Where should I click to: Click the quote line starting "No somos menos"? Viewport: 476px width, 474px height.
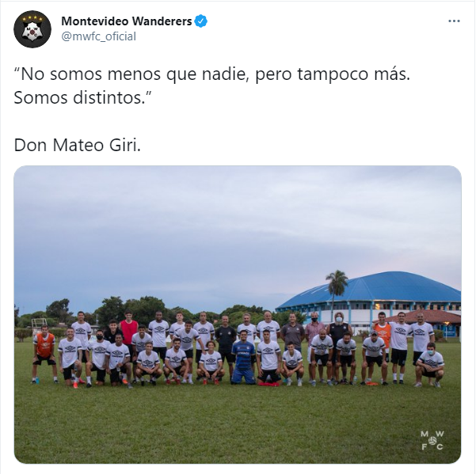pos(212,74)
